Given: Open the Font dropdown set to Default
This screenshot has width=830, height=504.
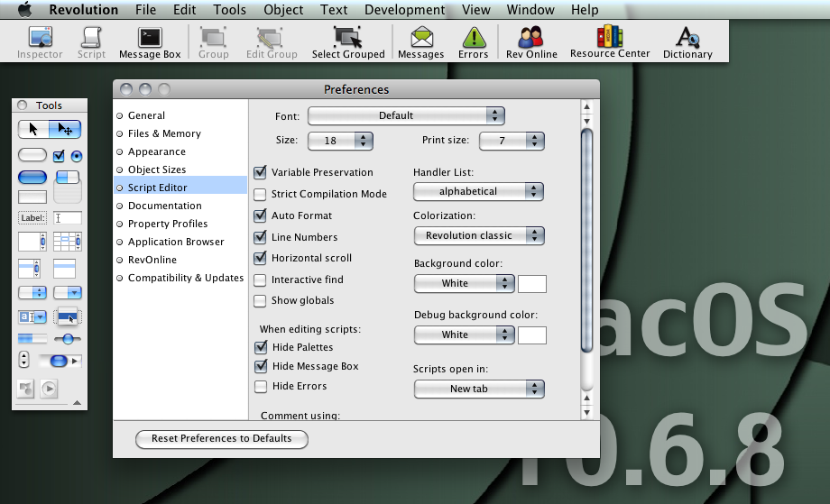Looking at the screenshot, I should (x=406, y=115).
